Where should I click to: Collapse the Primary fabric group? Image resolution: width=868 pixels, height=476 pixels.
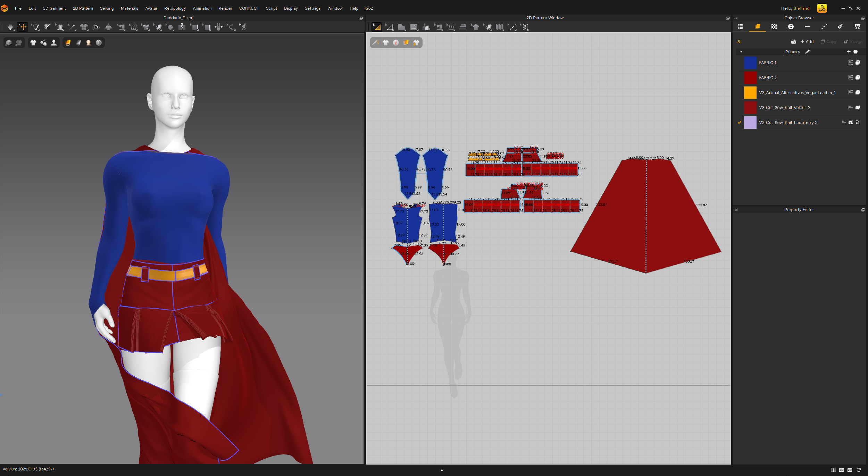pos(741,52)
